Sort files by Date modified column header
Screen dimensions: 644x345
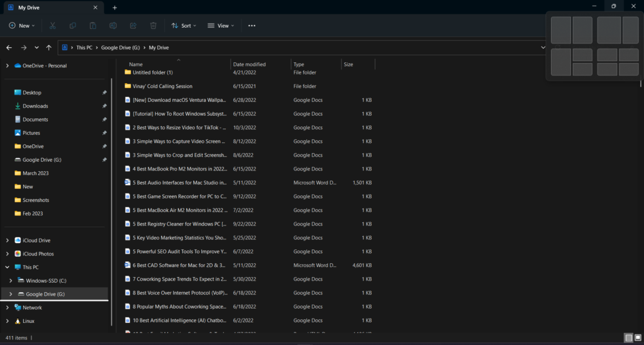click(249, 64)
